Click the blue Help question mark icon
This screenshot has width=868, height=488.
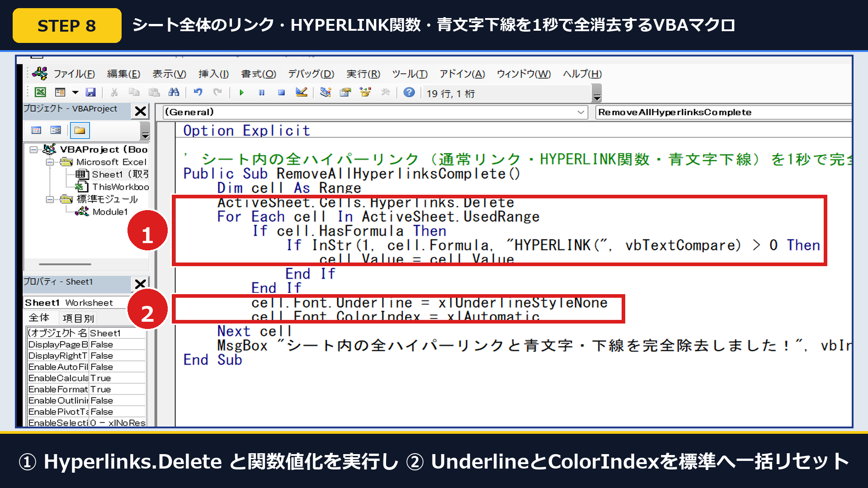click(x=409, y=93)
